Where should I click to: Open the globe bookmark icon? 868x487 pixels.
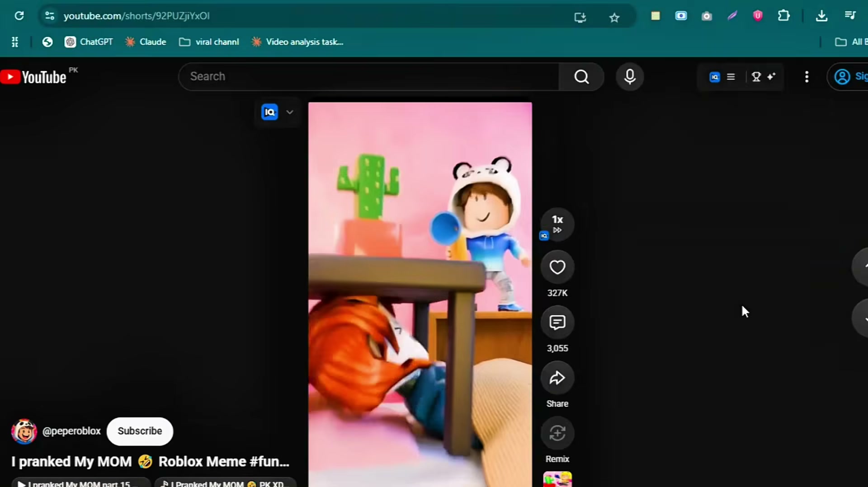[47, 42]
